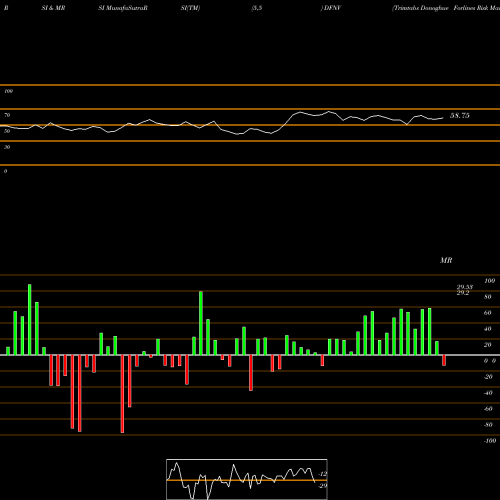
Task: Click the RSI axis label 100
Action: tap(8, 91)
